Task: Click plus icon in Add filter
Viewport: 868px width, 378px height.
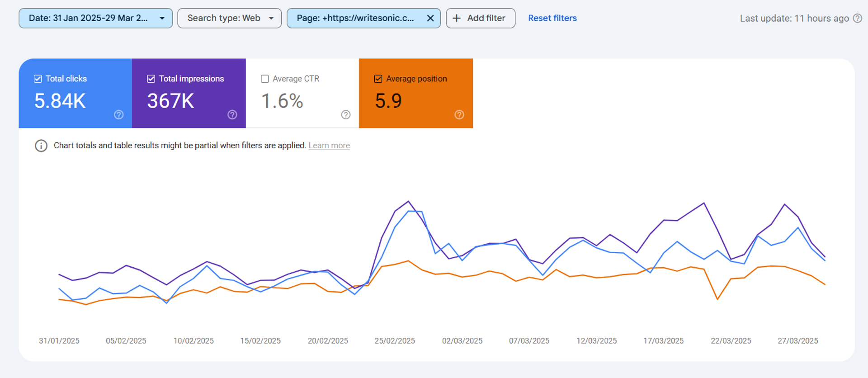Action: [x=457, y=18]
